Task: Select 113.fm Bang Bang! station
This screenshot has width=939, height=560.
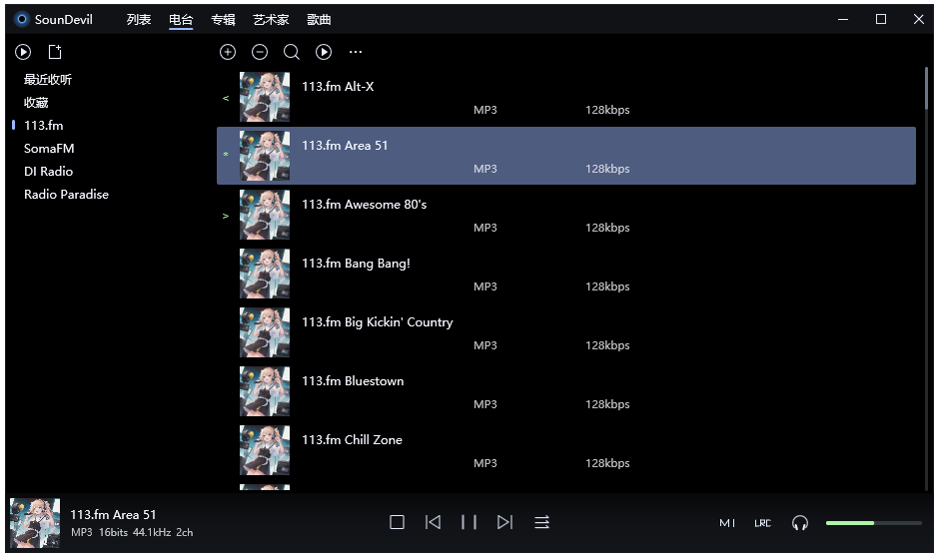Action: pyautogui.click(x=566, y=274)
